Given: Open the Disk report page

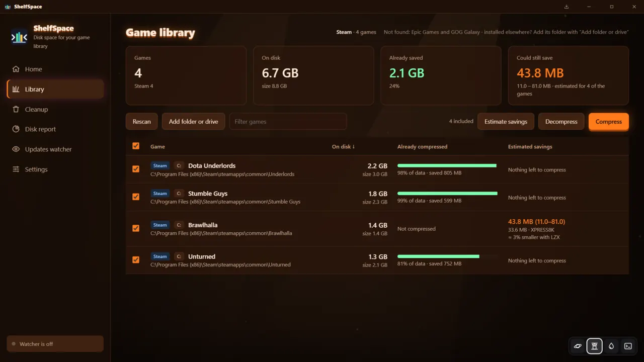Looking at the screenshot, I should tap(55, 129).
